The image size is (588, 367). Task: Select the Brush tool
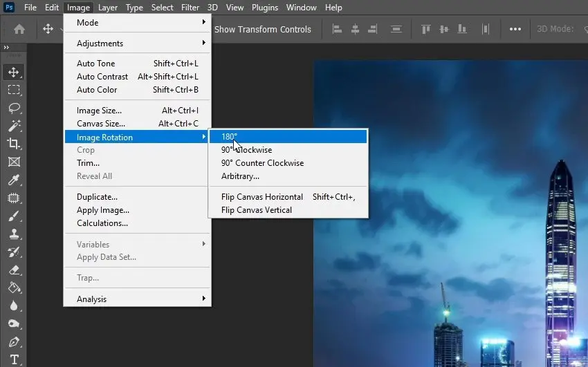tap(14, 216)
